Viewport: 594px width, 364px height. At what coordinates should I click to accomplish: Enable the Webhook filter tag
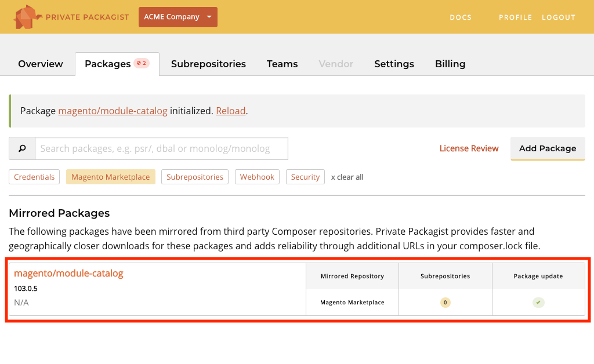point(257,177)
